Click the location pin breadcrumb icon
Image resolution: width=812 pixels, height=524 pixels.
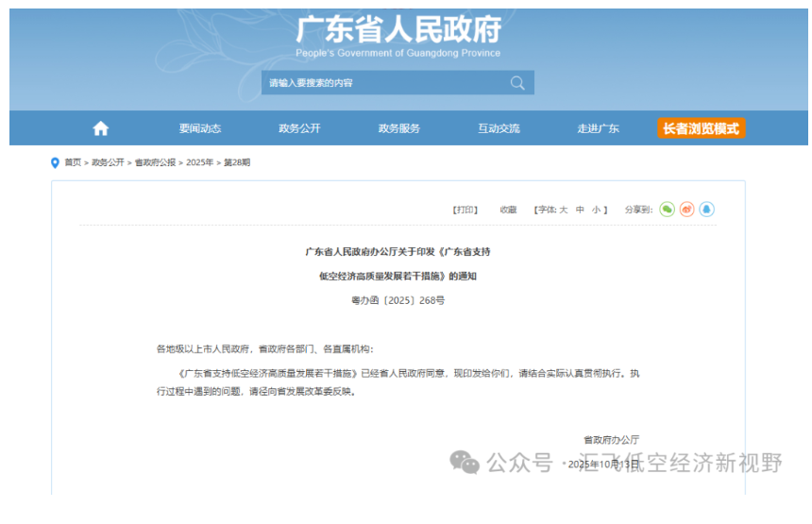click(x=55, y=162)
